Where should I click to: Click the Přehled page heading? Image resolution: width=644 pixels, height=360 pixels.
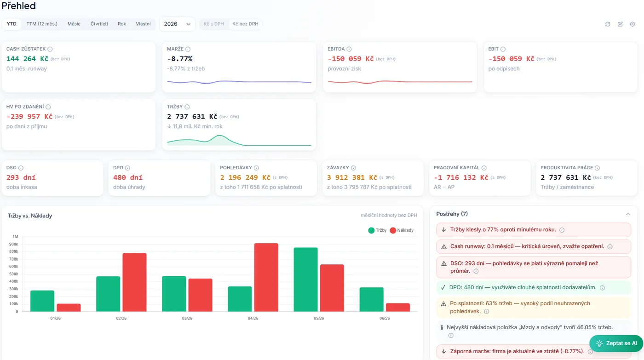[19, 6]
